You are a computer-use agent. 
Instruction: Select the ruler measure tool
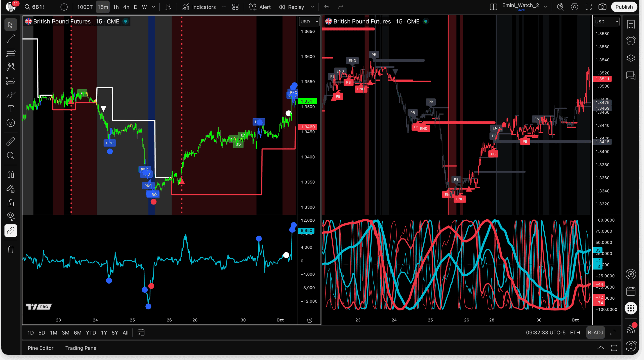click(11, 141)
